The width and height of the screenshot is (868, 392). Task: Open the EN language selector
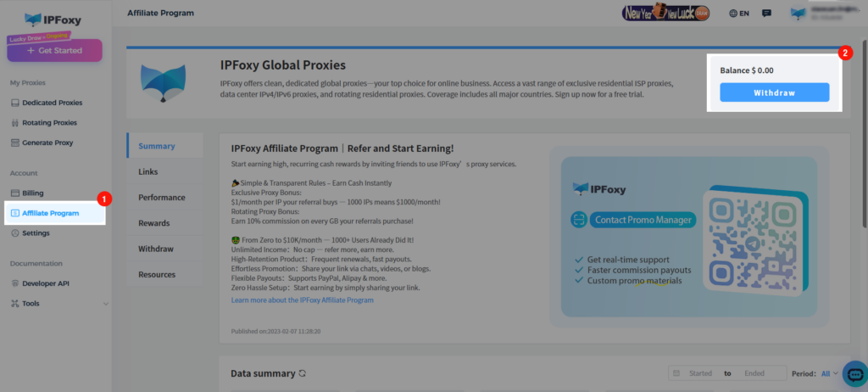(x=739, y=14)
